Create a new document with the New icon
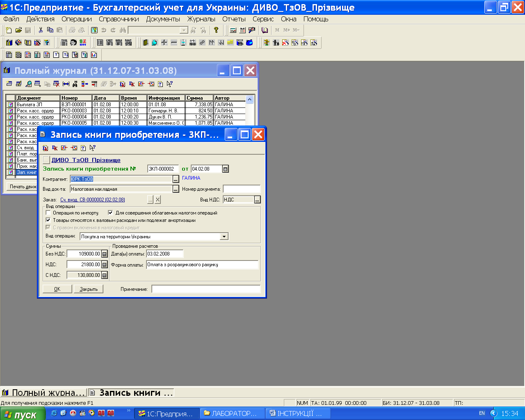525x420 pixels. tap(9, 30)
